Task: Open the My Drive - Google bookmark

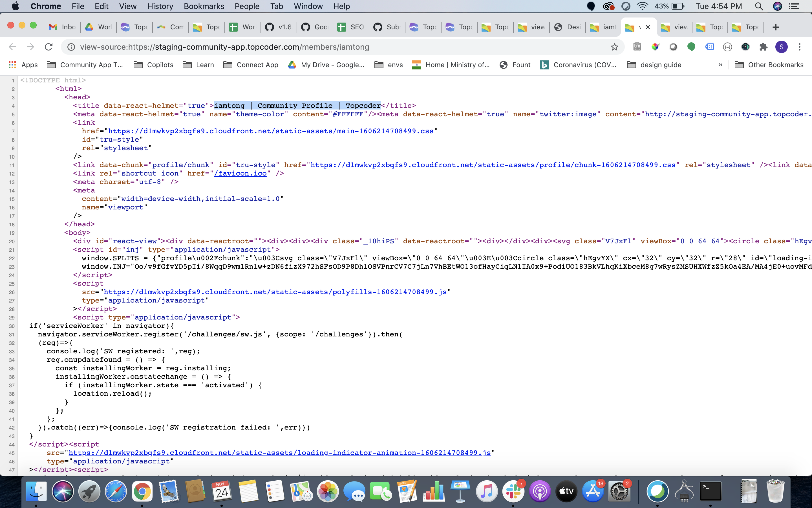Action: (326, 65)
